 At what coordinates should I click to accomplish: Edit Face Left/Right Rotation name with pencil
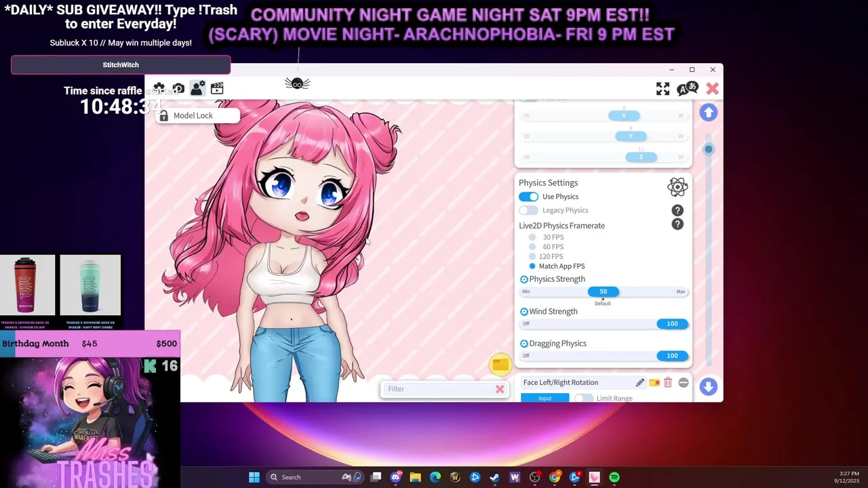639,383
